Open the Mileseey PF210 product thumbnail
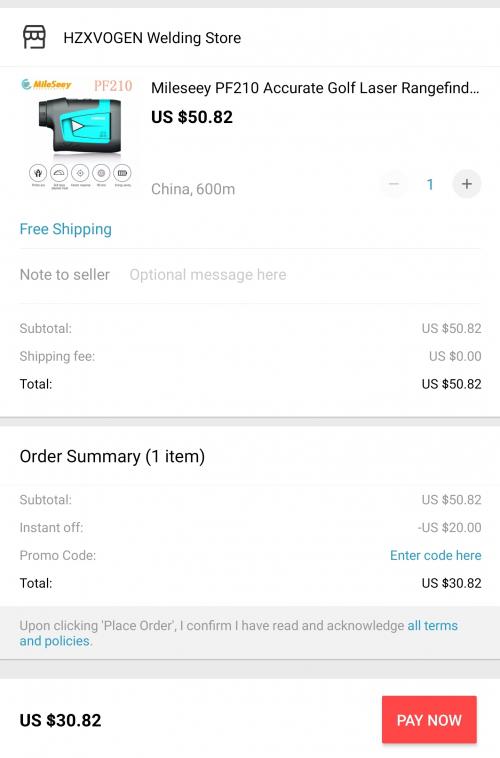The image size is (500, 758). coord(77,134)
